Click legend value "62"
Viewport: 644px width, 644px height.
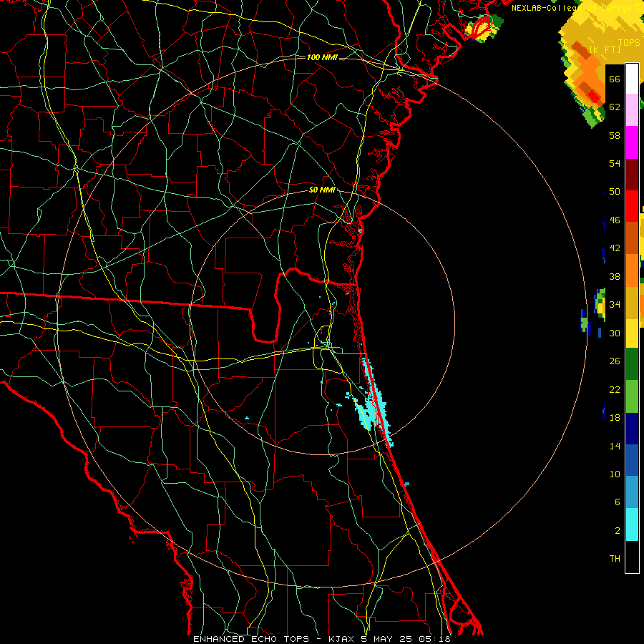[x=615, y=107]
